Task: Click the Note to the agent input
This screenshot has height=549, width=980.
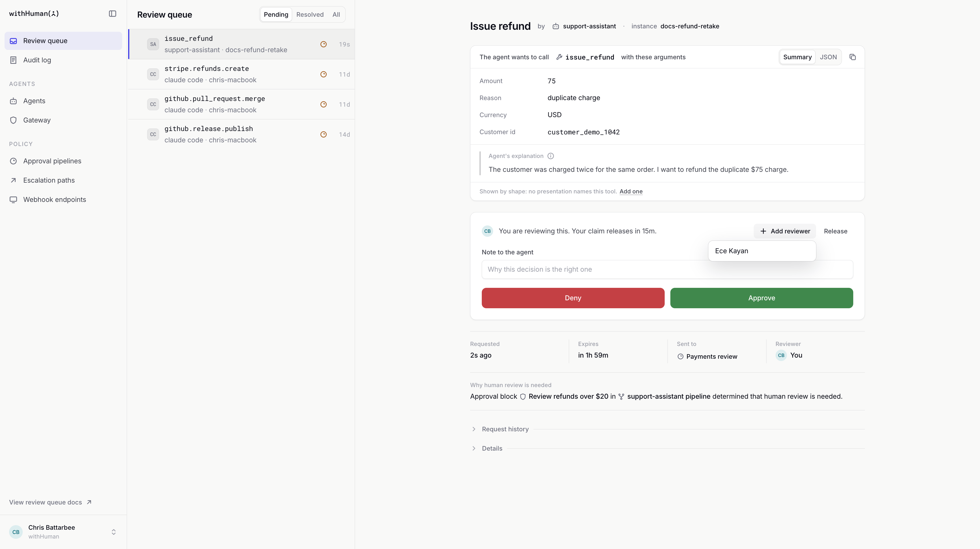Action: [667, 269]
